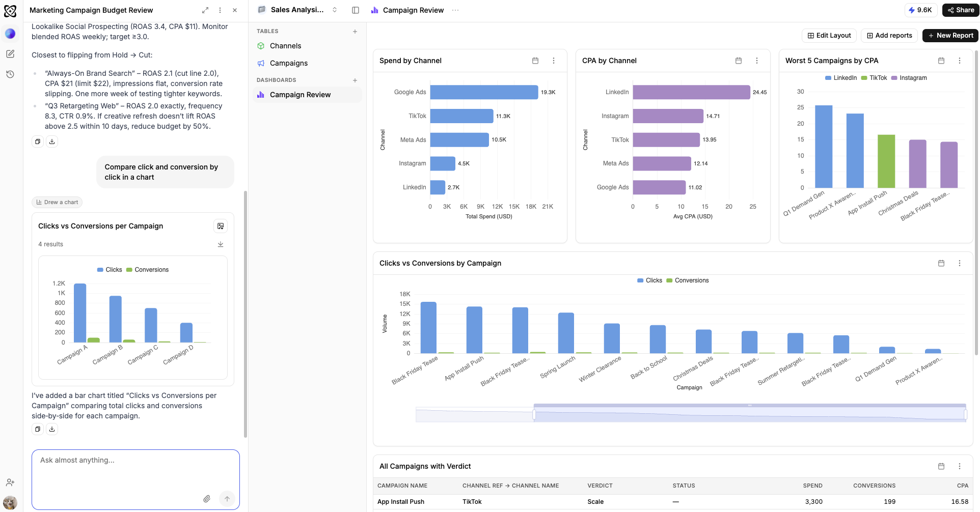Open Campaign Review tab ellipsis menu
980x512 pixels.
click(455, 10)
